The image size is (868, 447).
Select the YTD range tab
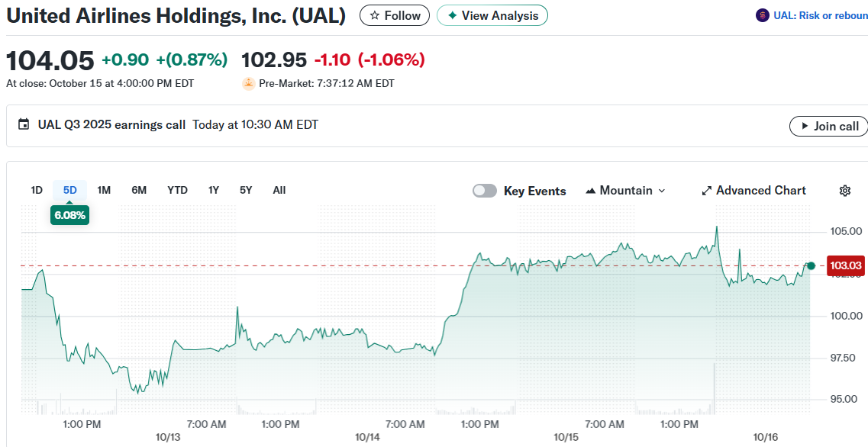tap(177, 190)
